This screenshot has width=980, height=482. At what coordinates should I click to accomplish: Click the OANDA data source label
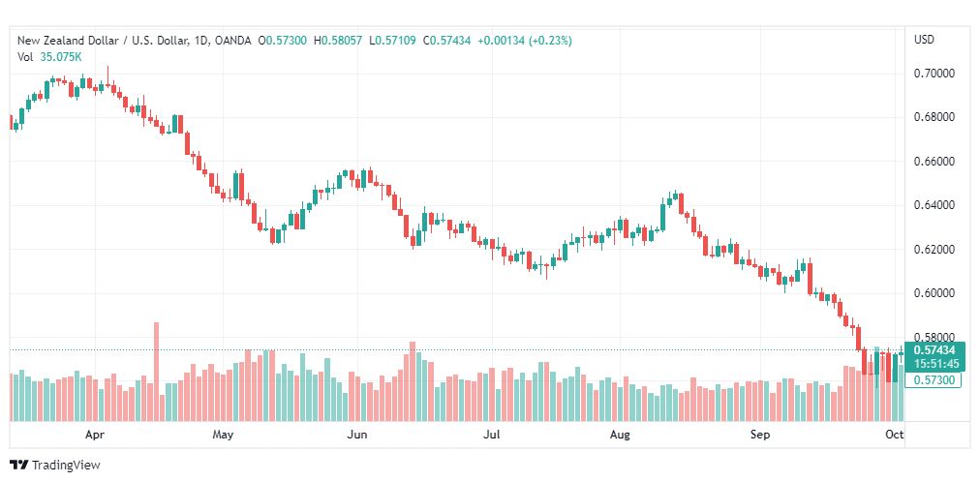point(233,41)
